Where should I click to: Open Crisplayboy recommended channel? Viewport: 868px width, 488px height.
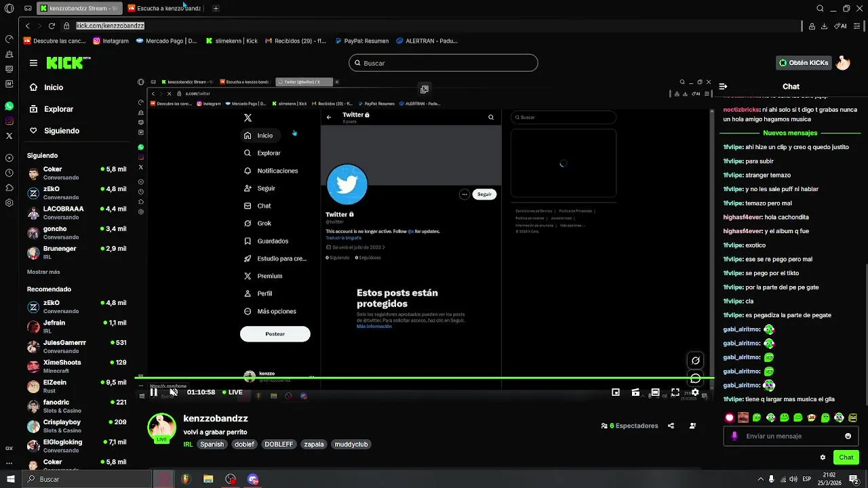click(77, 426)
